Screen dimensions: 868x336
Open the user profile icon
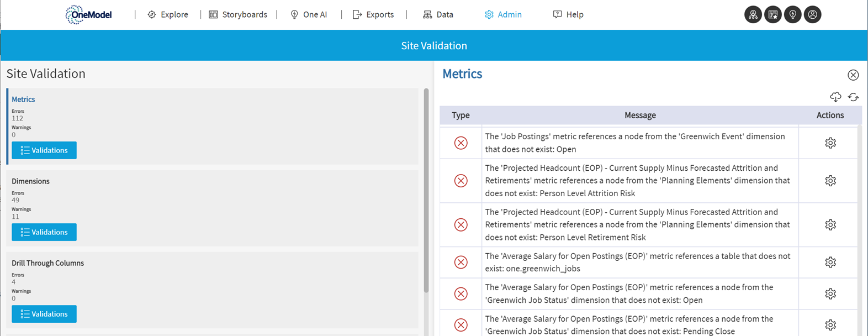tap(812, 15)
